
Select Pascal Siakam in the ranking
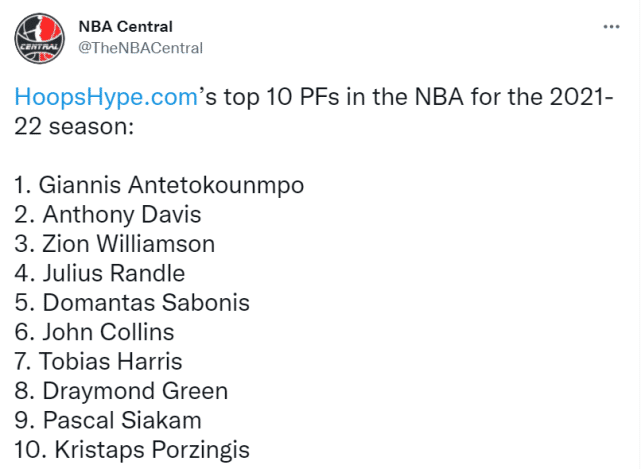click(x=108, y=420)
